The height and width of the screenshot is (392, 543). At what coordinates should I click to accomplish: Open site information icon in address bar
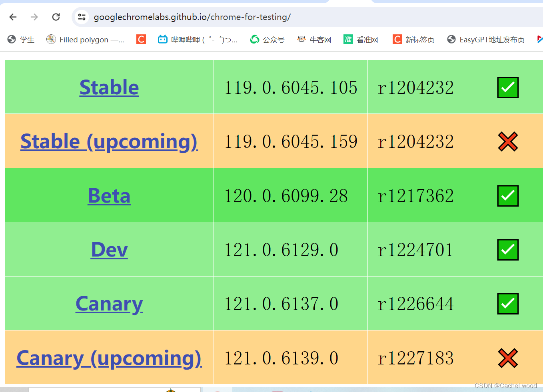point(82,17)
